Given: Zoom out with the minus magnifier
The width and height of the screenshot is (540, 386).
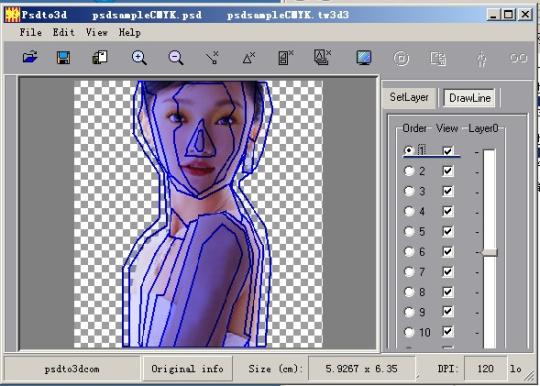Looking at the screenshot, I should [176, 58].
